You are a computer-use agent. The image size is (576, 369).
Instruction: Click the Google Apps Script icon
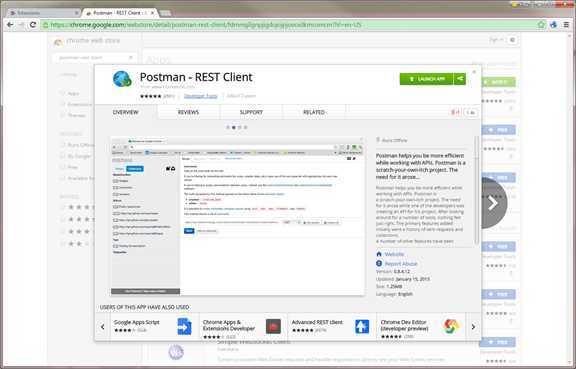[184, 326]
